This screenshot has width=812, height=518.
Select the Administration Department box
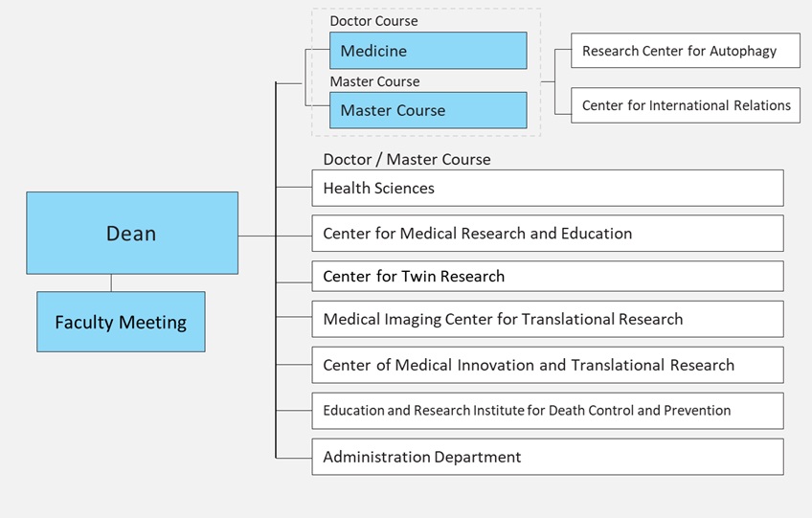tap(547, 457)
